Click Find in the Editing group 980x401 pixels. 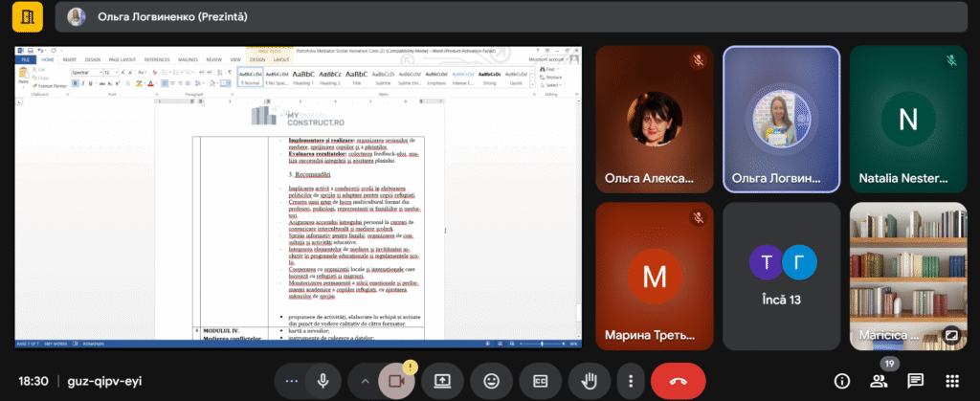coord(549,69)
